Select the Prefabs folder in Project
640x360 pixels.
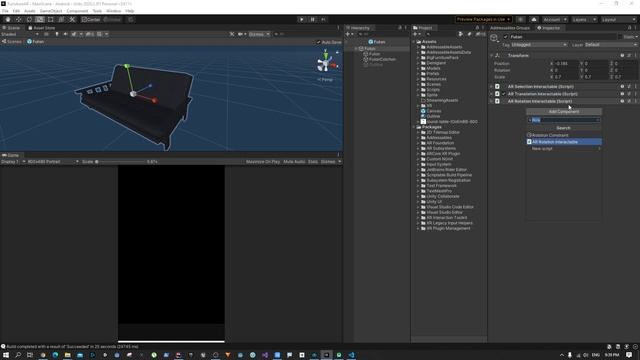coord(433,74)
